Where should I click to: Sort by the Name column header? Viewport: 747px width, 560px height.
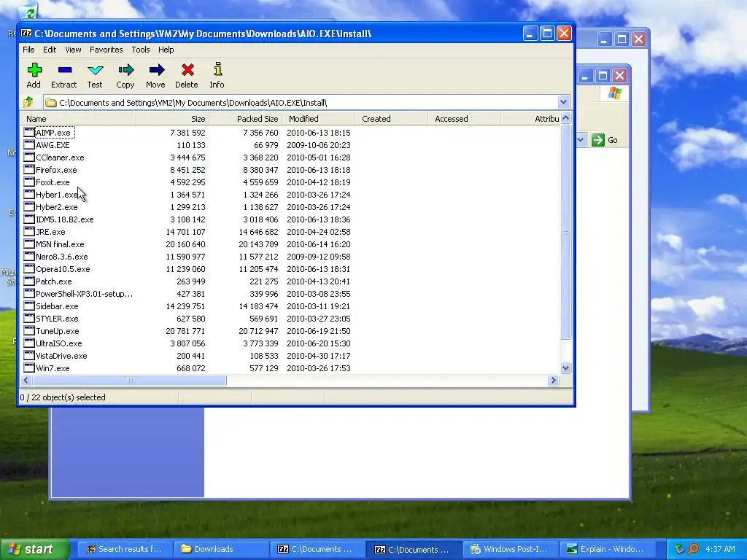(78, 119)
